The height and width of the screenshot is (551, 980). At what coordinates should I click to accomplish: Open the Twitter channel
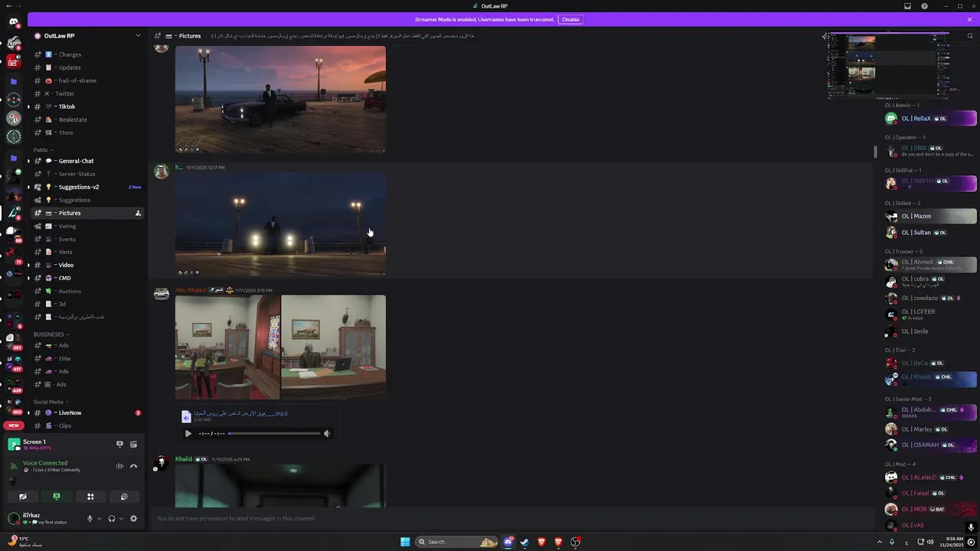[87, 93]
